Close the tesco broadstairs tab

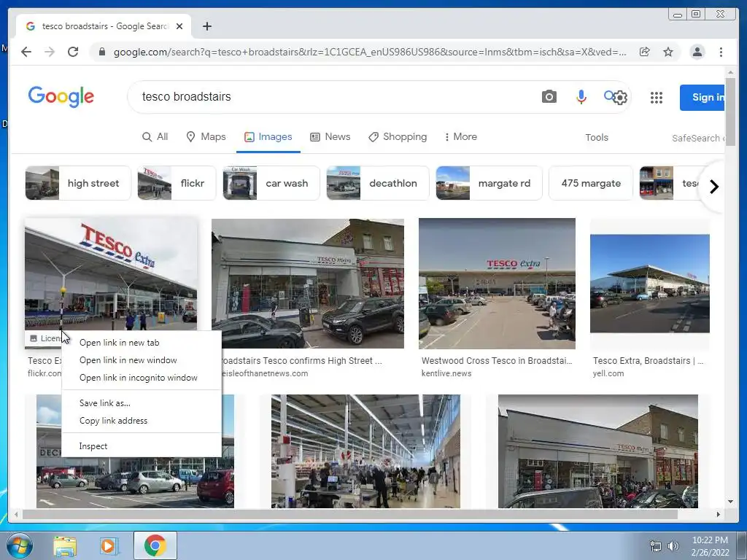[x=179, y=26]
